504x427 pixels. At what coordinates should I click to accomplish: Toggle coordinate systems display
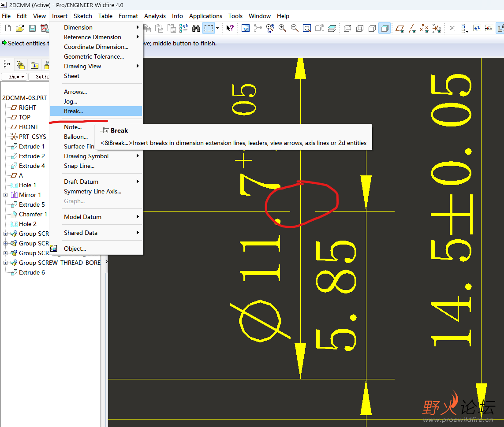pyautogui.click(x=437, y=28)
